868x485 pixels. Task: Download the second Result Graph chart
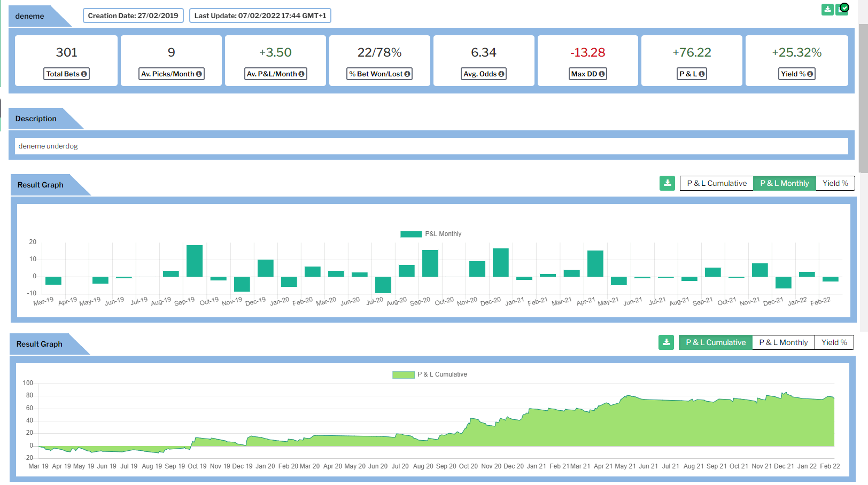point(666,342)
